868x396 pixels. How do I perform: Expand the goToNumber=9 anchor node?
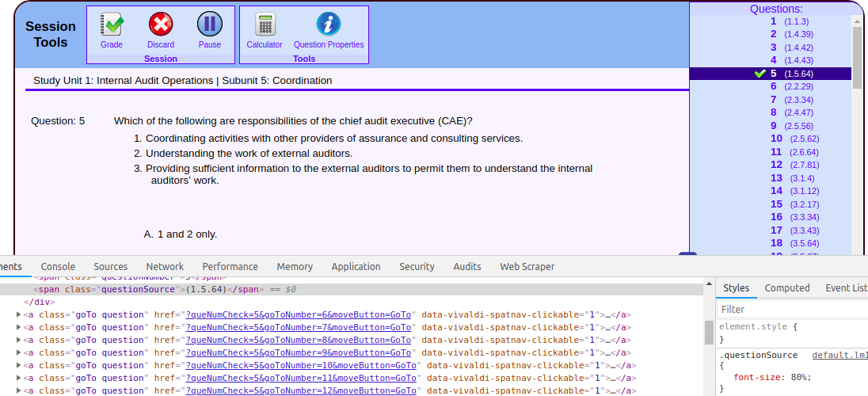pos(19,353)
